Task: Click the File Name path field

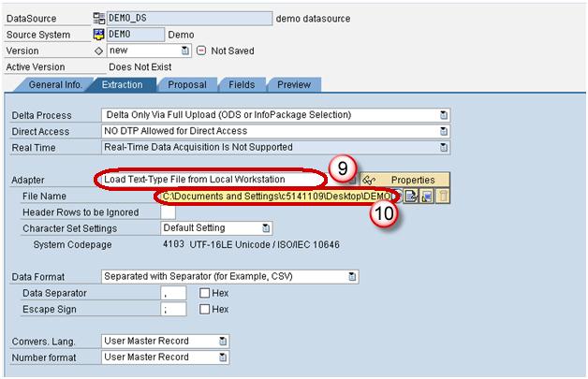Action: click(279, 196)
